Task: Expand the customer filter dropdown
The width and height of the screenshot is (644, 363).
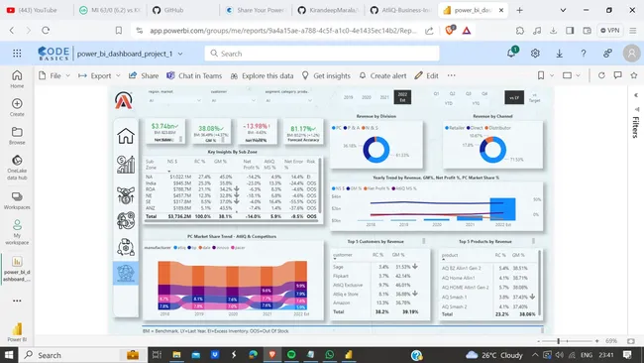Action: (254, 100)
